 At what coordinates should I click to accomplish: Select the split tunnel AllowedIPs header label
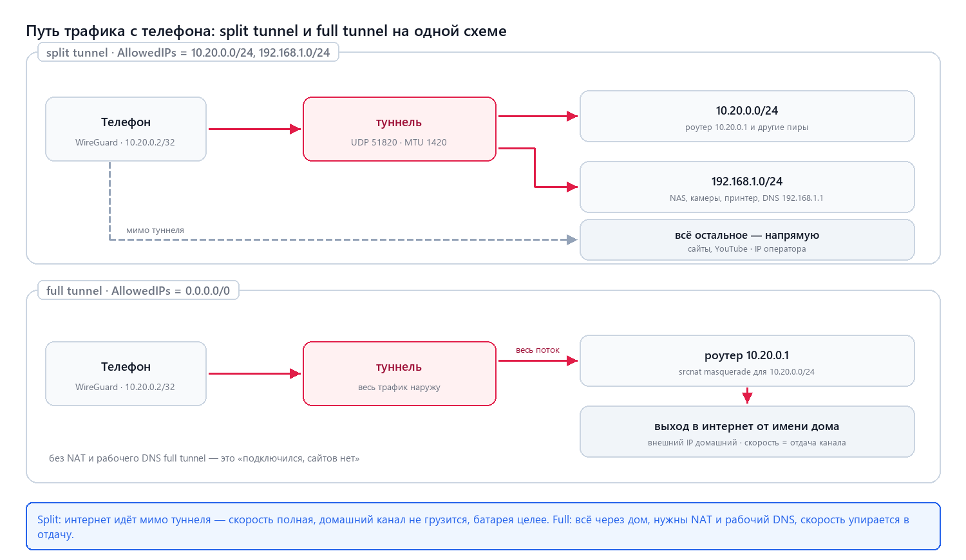188,53
